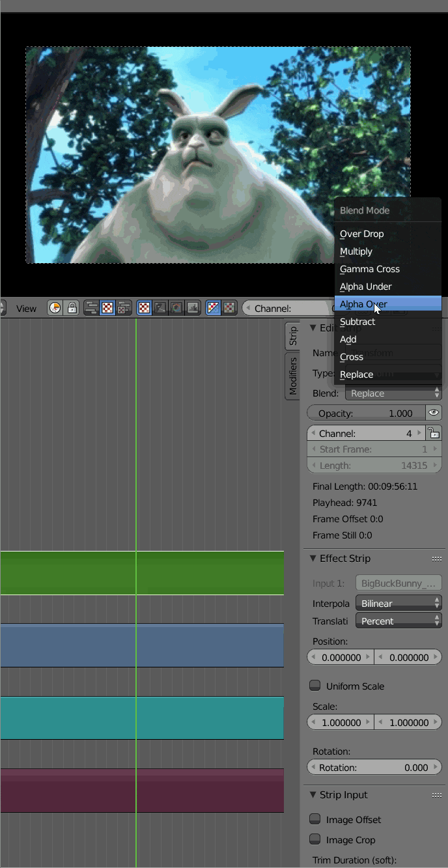448x868 pixels.
Task: Select Image Preview display mode icon
Action: (145, 308)
